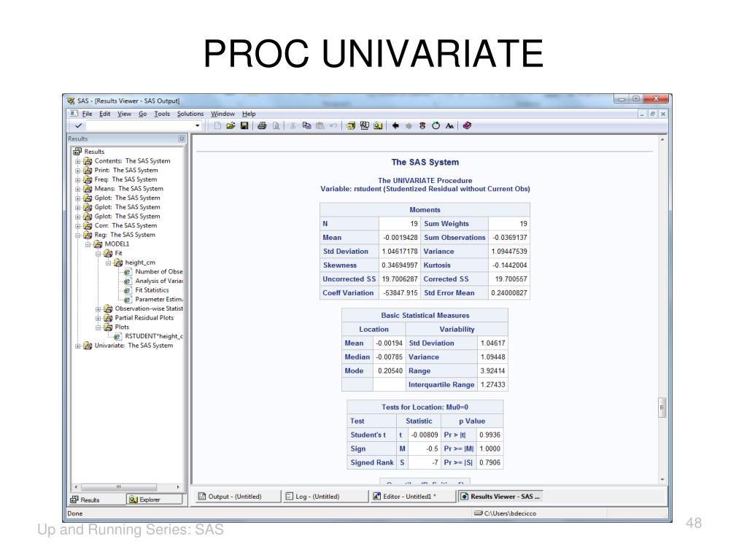
Task: Expand the Univariate: The SAS System node
Action: pyautogui.click(x=77, y=346)
